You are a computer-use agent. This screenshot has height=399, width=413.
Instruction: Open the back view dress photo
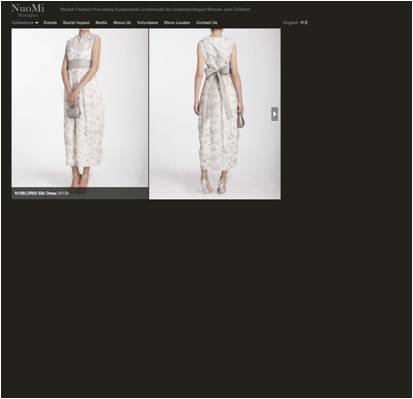pos(215,114)
